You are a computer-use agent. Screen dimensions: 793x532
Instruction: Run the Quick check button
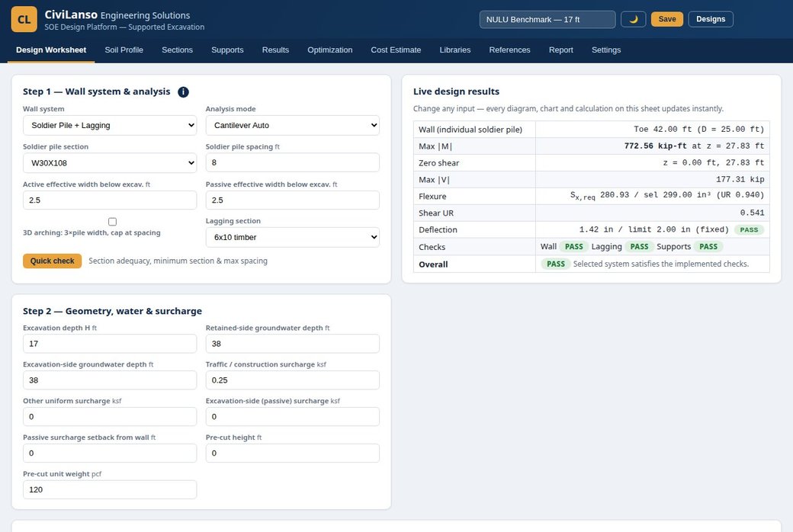pyautogui.click(x=52, y=261)
